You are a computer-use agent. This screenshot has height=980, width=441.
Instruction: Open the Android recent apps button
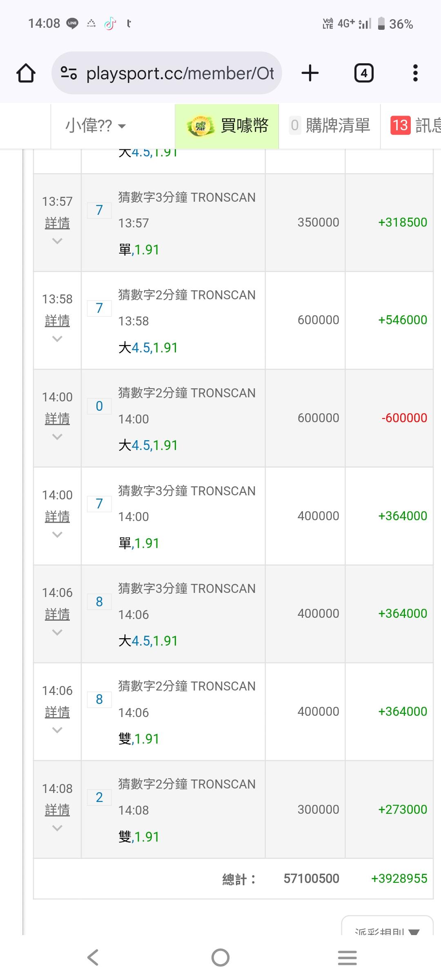(x=347, y=958)
